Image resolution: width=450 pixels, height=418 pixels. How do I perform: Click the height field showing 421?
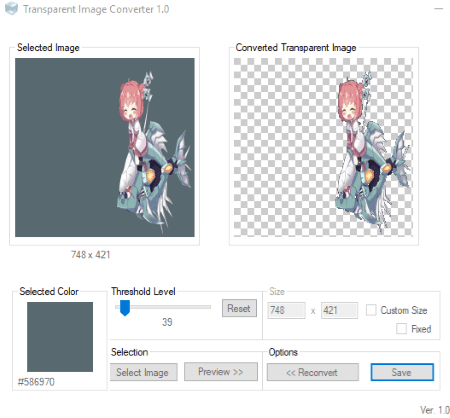click(x=339, y=310)
